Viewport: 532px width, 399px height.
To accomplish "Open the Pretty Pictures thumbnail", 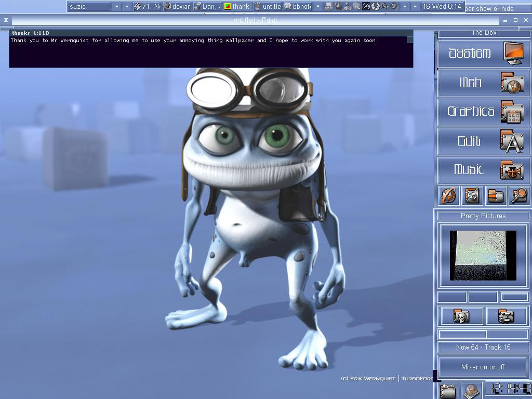I will [482, 255].
